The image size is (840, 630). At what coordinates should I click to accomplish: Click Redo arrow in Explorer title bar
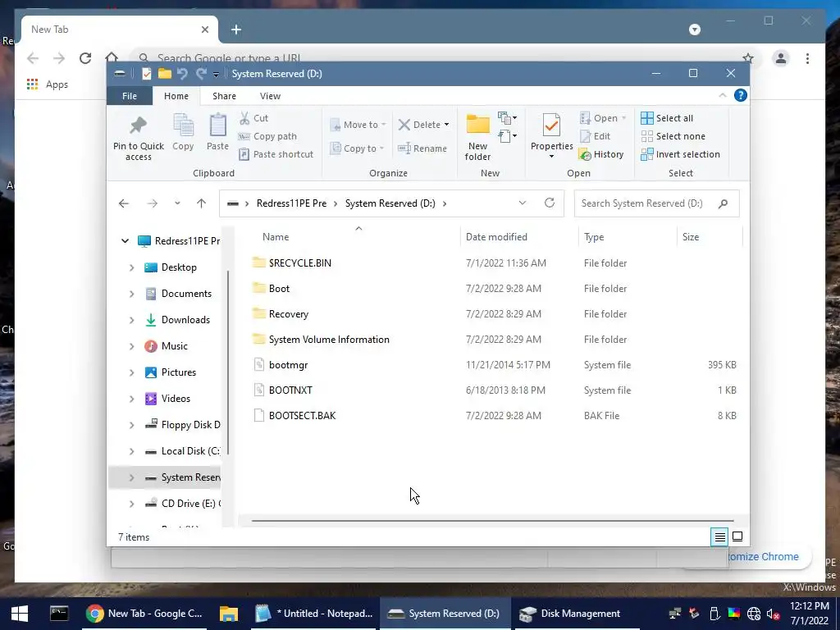tap(201, 73)
